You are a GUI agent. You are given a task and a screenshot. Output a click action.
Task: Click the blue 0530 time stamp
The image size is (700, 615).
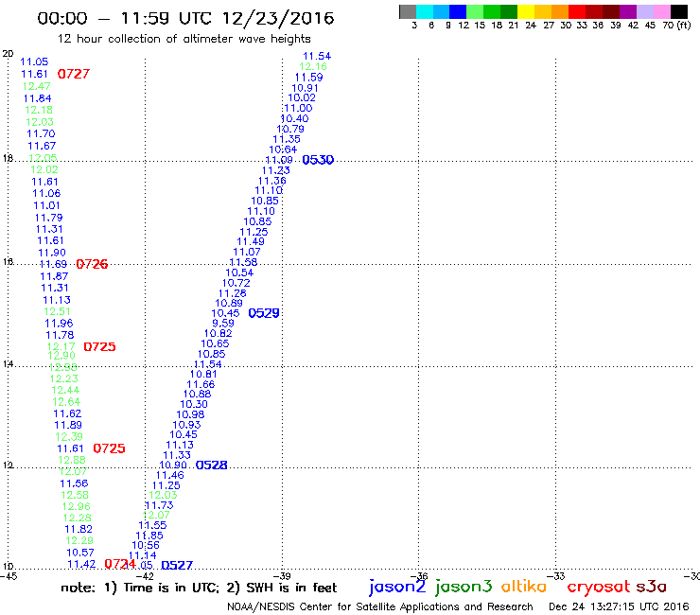pos(318,160)
